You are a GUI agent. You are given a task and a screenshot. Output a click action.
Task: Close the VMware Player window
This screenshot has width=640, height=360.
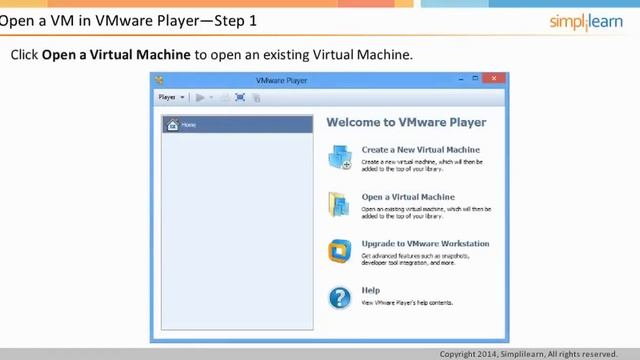(494, 78)
